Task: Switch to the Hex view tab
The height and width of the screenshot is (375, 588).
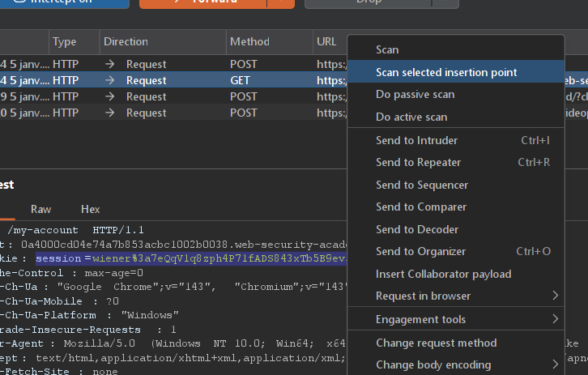Action: coord(91,209)
